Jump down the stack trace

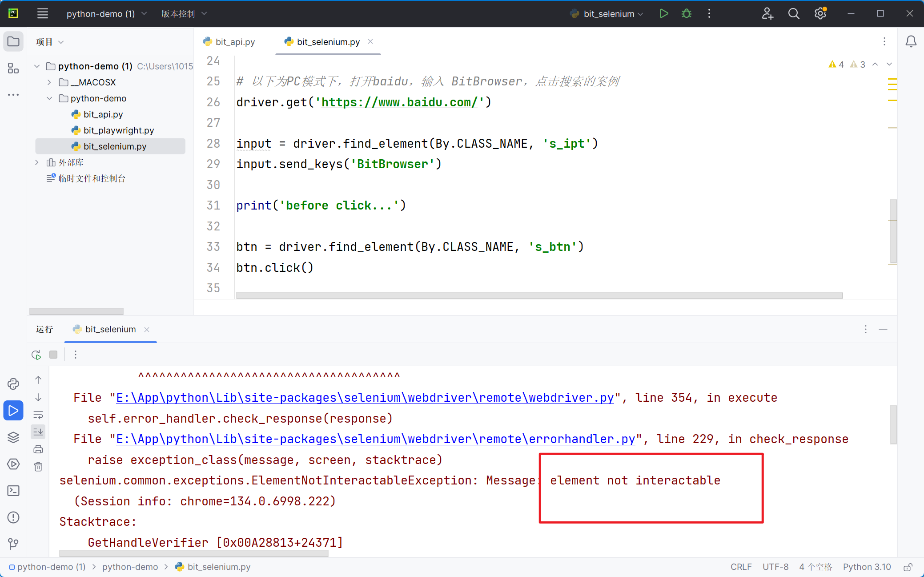point(38,397)
